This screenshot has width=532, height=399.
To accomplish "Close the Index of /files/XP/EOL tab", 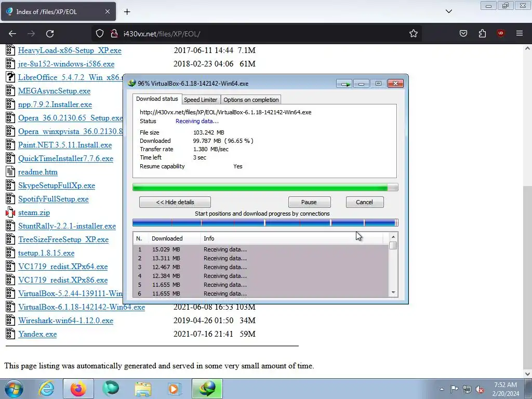I will 107,11.
